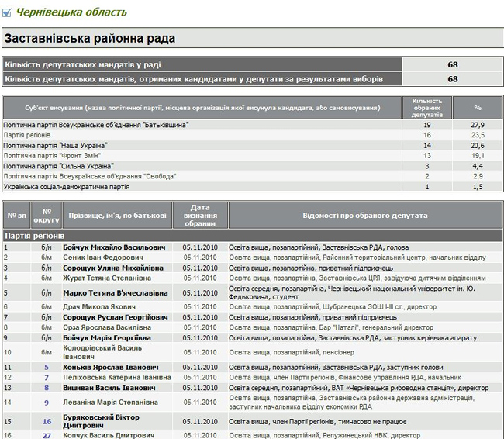The width and height of the screenshot is (504, 439).
Task: Click Відомості про обраного депутата header
Action: [x=364, y=216]
